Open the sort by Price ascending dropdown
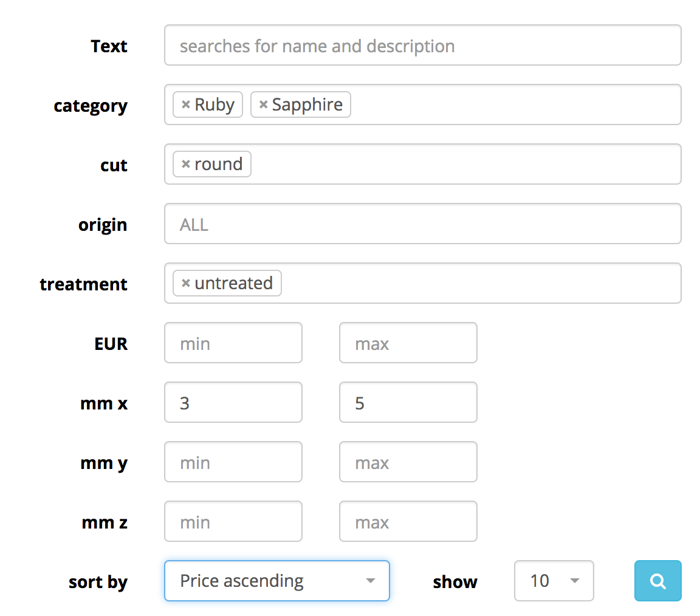 (276, 581)
